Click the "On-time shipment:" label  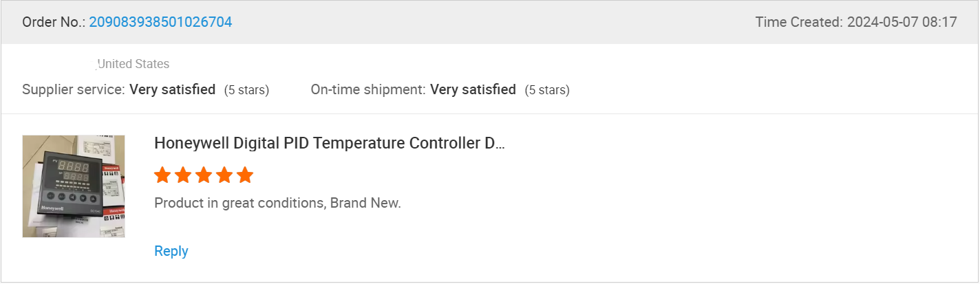[x=368, y=89]
